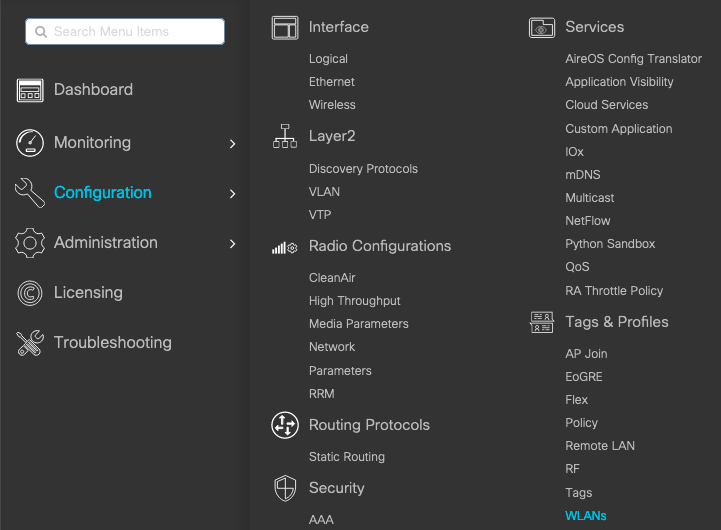Navigate to the Static Routing page
Viewport: 721px width, 530px height.
pyautogui.click(x=346, y=457)
